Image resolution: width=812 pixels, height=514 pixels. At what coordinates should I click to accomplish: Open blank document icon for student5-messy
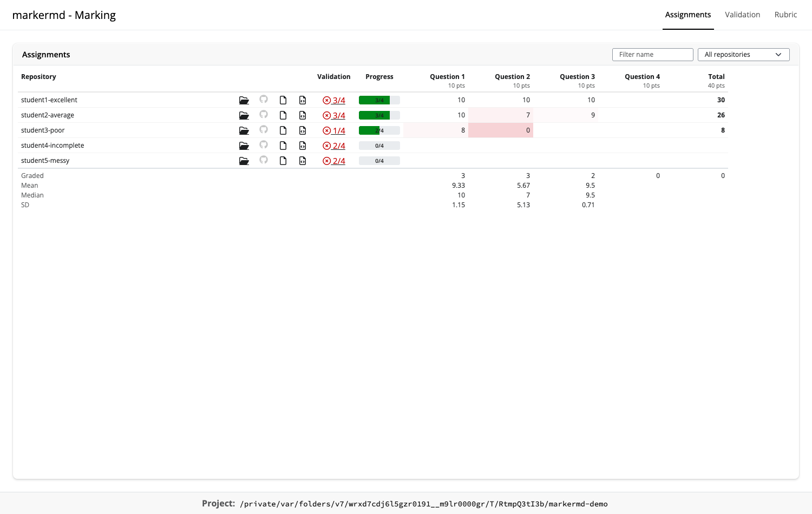pyautogui.click(x=283, y=161)
